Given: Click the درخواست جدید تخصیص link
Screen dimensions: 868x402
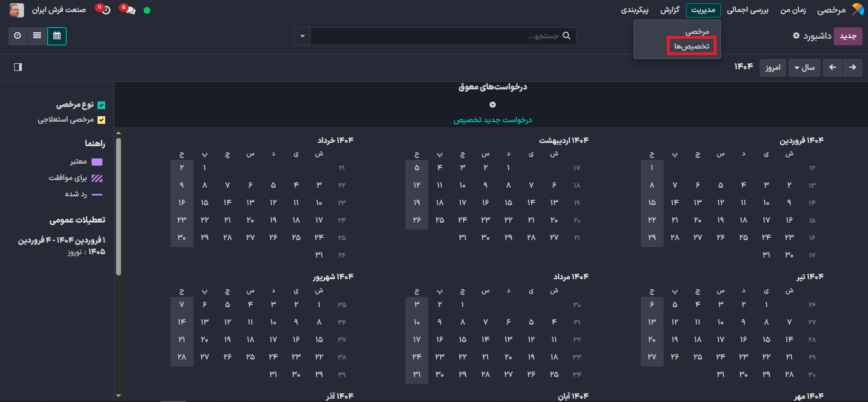Looking at the screenshot, I should [493, 120].
